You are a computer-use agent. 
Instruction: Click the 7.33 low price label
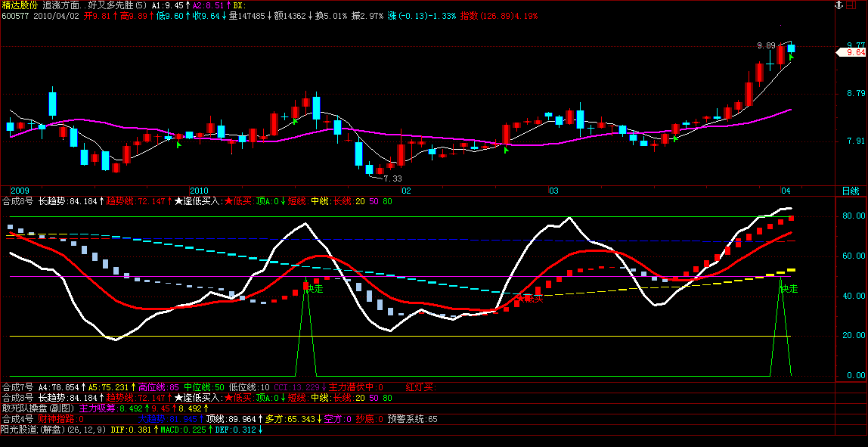point(392,178)
